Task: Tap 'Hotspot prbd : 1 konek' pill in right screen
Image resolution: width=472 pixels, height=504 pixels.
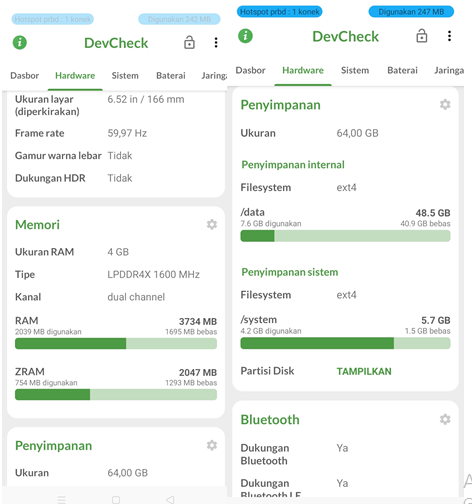Action: point(280,12)
